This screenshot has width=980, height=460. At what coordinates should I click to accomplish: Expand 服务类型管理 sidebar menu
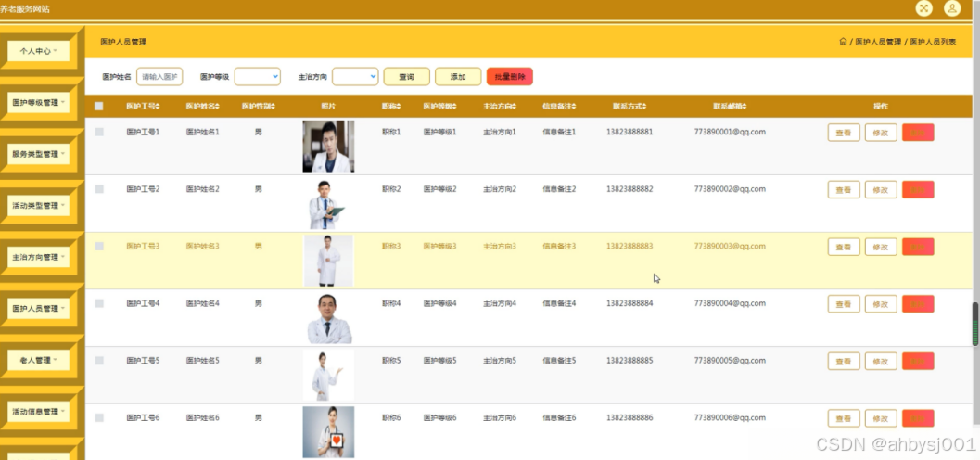[38, 154]
